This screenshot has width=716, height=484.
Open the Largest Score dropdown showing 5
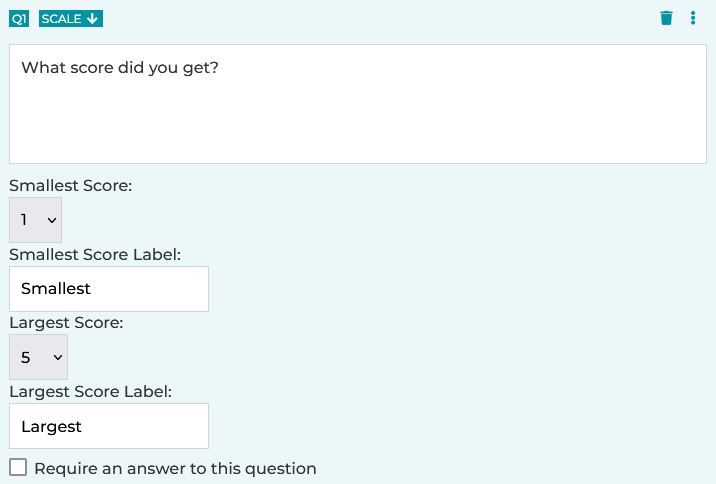38,357
